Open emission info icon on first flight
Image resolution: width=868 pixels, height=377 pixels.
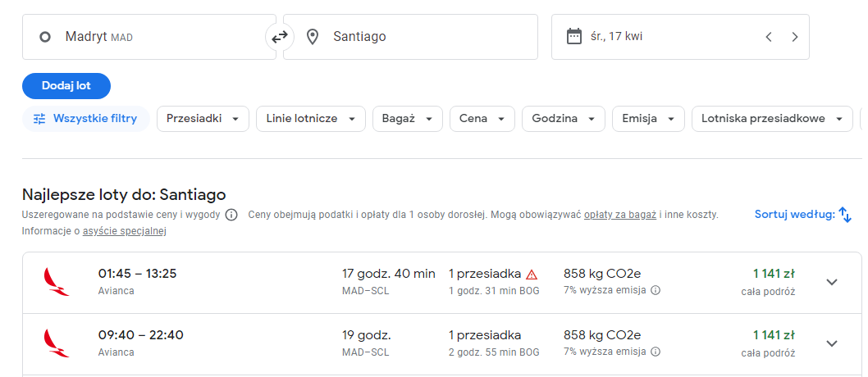(x=656, y=290)
